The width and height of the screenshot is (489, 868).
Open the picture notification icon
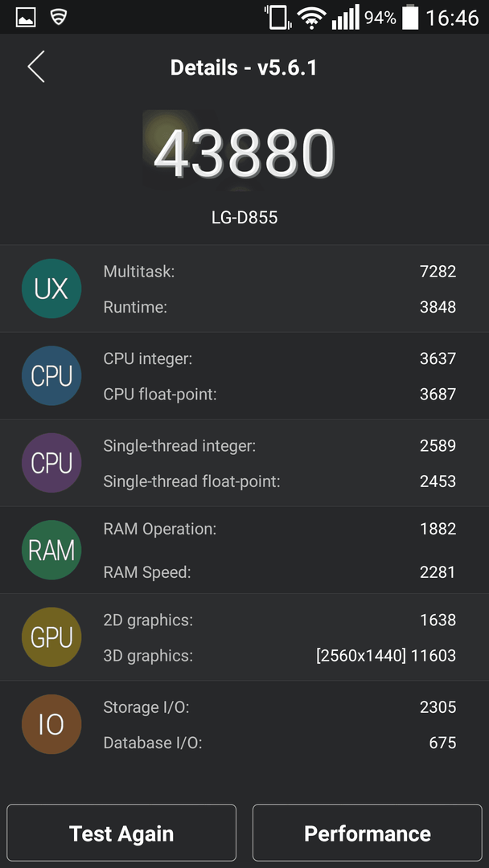pyautogui.click(x=26, y=18)
